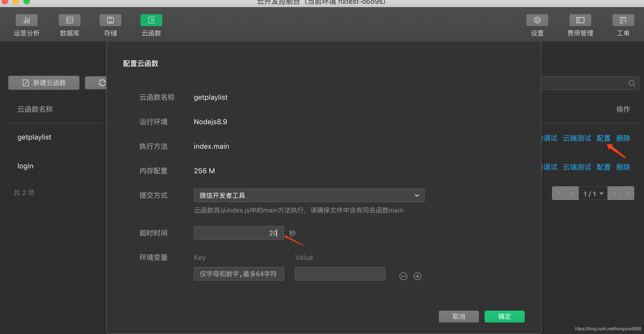Screen dimensions: 644x334
Task: Remove environment variable with minus icon
Action: tap(403, 276)
